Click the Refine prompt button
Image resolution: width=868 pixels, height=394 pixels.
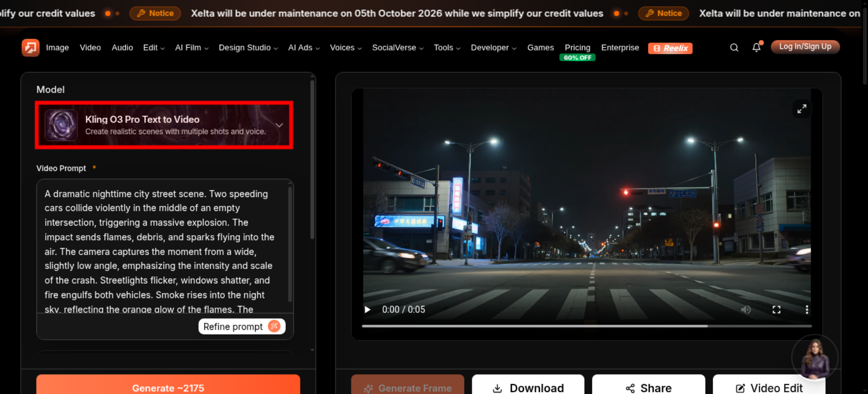pyautogui.click(x=242, y=326)
